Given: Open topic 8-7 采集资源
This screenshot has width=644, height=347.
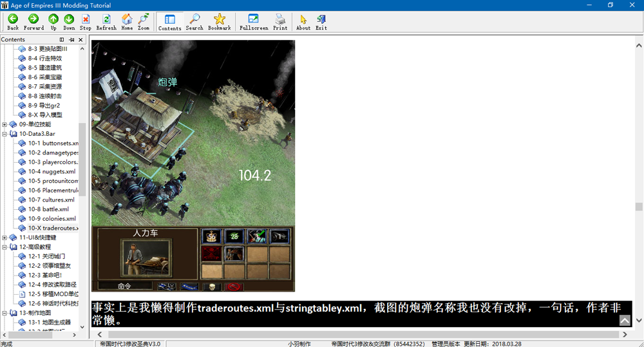Looking at the screenshot, I should pos(45,87).
